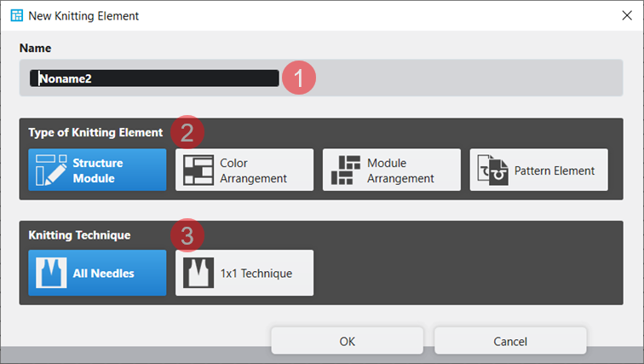Screen dimensions: 644x364
Task: Enable the "All Needles" knitting technique
Action: click(x=97, y=274)
